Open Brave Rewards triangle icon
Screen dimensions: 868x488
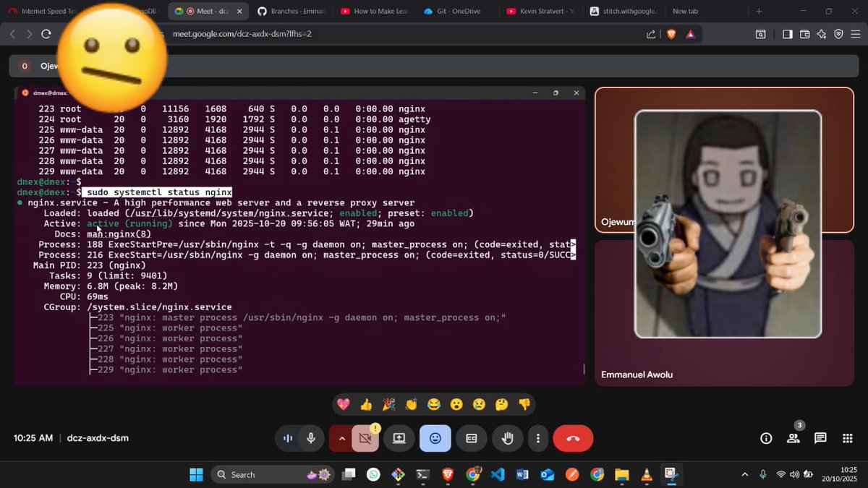tap(690, 34)
